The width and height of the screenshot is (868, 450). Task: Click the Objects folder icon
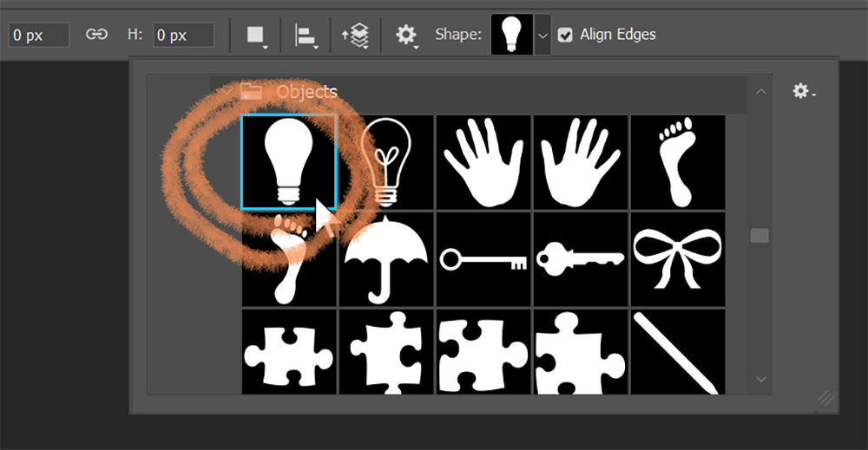click(251, 91)
